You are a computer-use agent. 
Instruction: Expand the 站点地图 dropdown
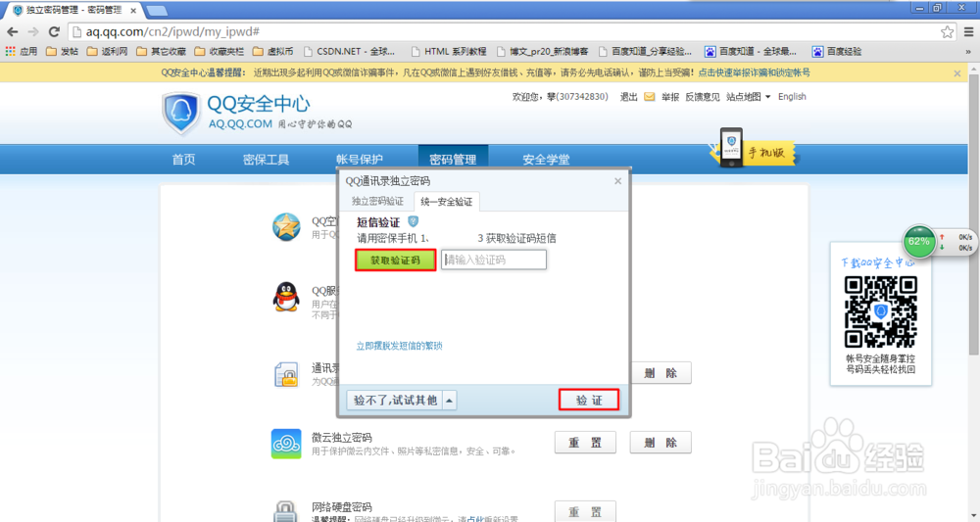coord(748,97)
